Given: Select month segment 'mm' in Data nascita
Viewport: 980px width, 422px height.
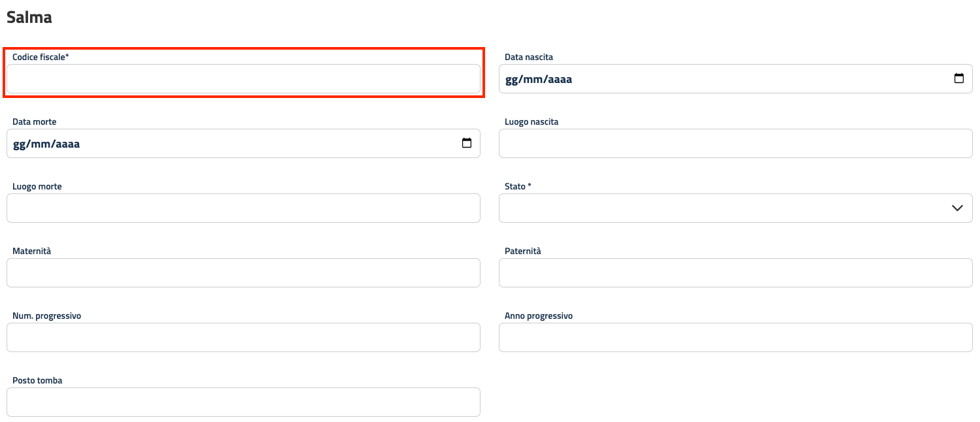Looking at the screenshot, I should (532, 80).
